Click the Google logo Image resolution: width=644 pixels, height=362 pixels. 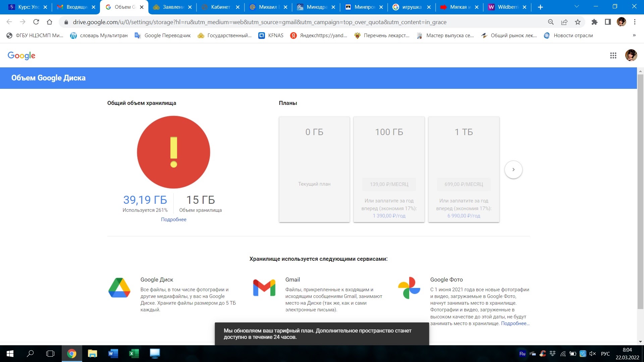click(21, 56)
